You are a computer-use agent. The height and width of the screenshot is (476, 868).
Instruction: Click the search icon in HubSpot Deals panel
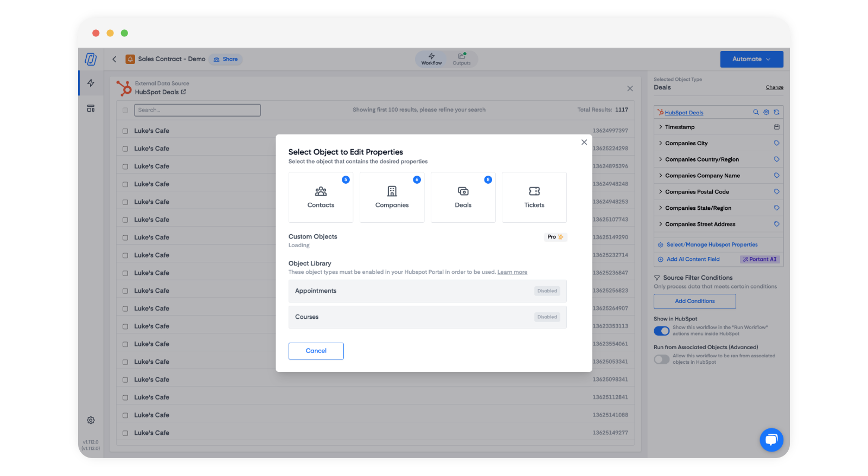click(x=756, y=112)
